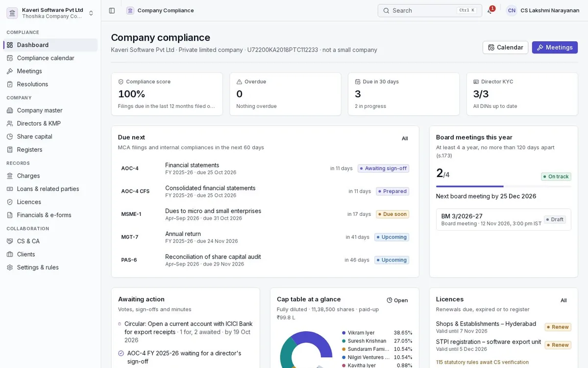This screenshot has height=368, width=588.
Task: Click the Prepared badge on AOC-4 CFS
Action: pyautogui.click(x=392, y=191)
